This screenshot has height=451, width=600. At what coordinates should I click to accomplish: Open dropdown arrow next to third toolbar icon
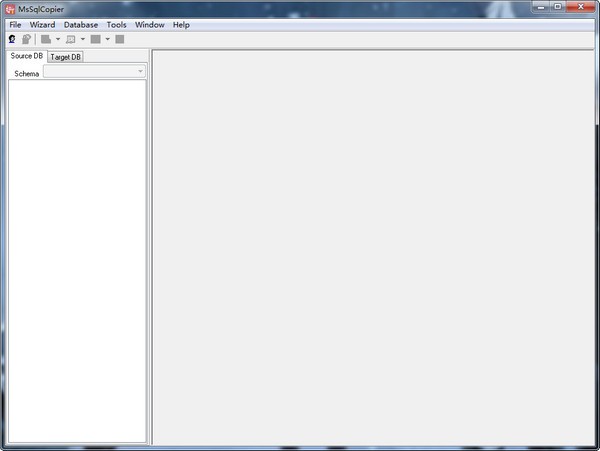coord(58,40)
